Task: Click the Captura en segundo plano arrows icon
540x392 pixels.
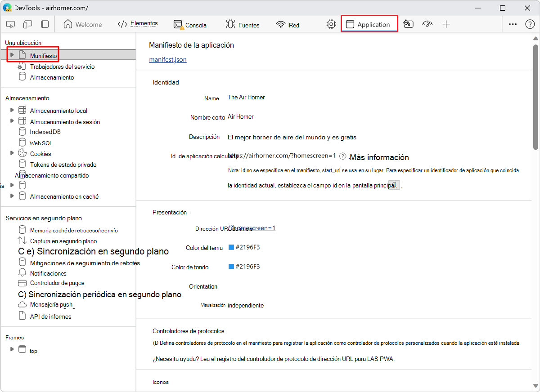Action: 22,241
